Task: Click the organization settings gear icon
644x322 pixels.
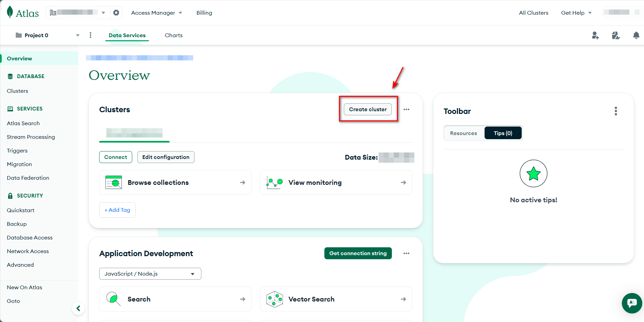Action: [x=116, y=13]
